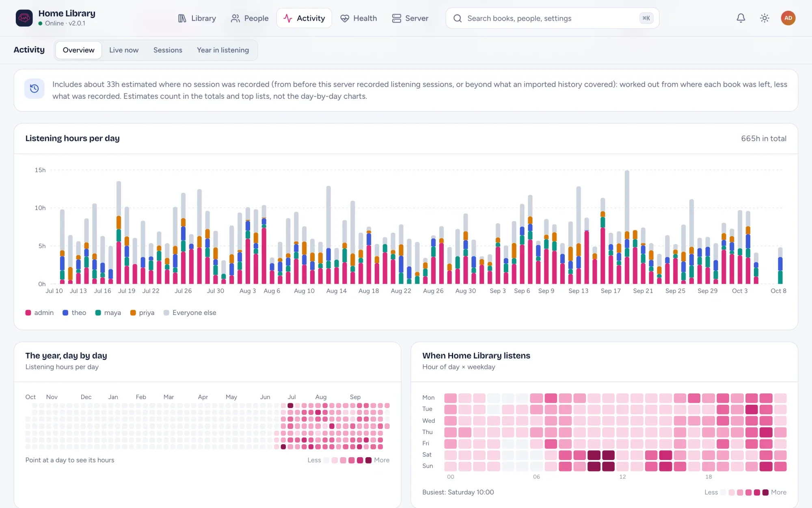Switch to the Live now sub-tab
The image size is (812, 508).
click(124, 50)
